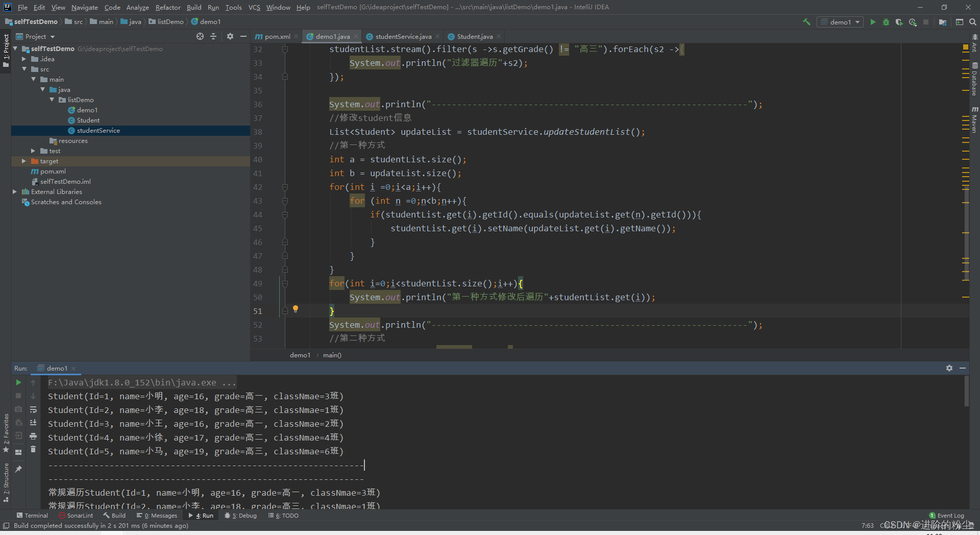This screenshot has height=535, width=980.
Task: Click main() in editor breadcrumb
Action: 332,355
